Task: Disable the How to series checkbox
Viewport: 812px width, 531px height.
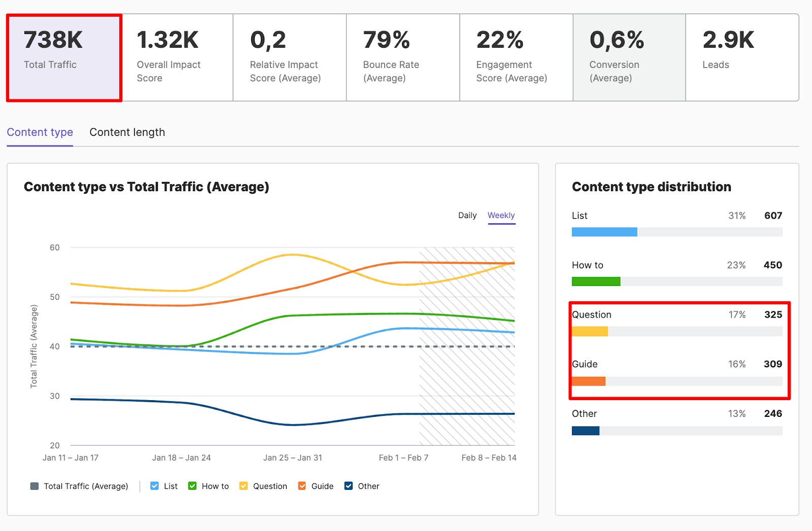Action: (x=192, y=485)
